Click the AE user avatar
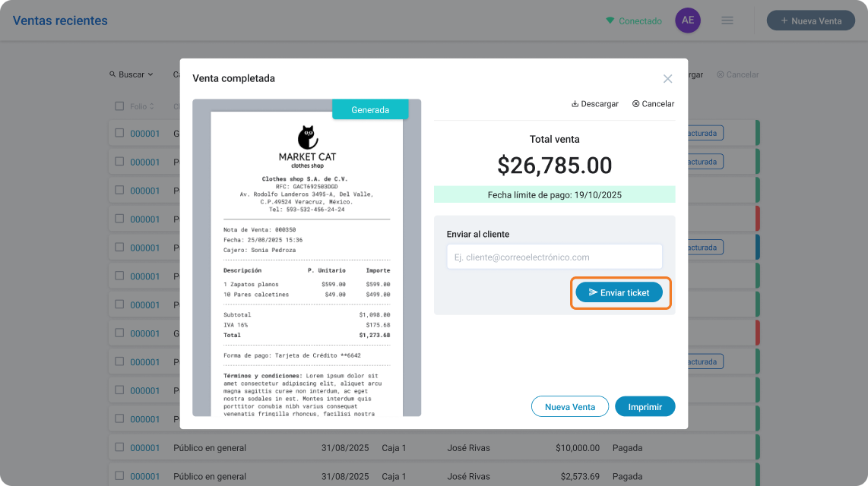Screen dimensions: 868x486 [688, 21]
